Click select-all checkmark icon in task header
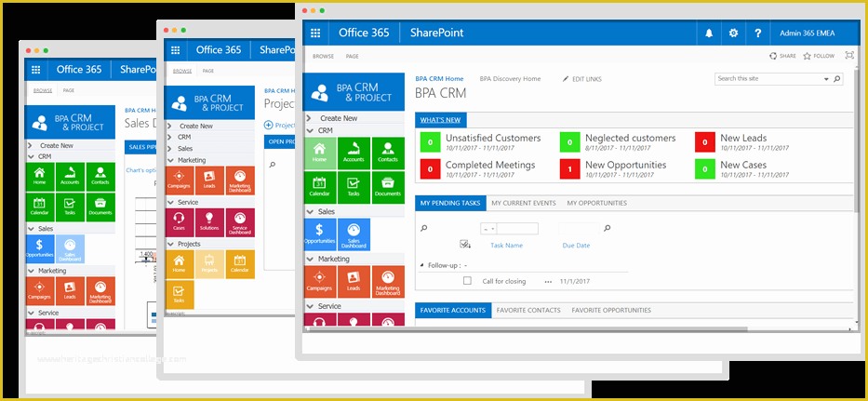This screenshot has height=401, width=868. click(x=464, y=244)
